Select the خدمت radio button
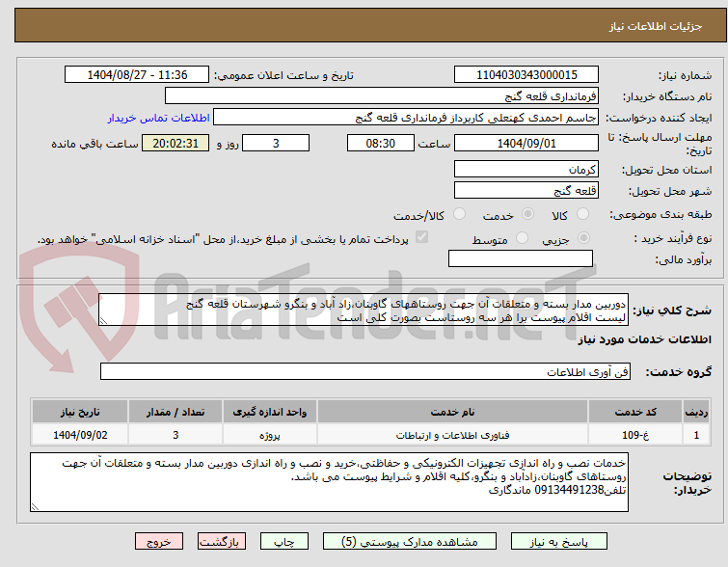Image resolution: width=728 pixels, height=567 pixels. [x=527, y=214]
